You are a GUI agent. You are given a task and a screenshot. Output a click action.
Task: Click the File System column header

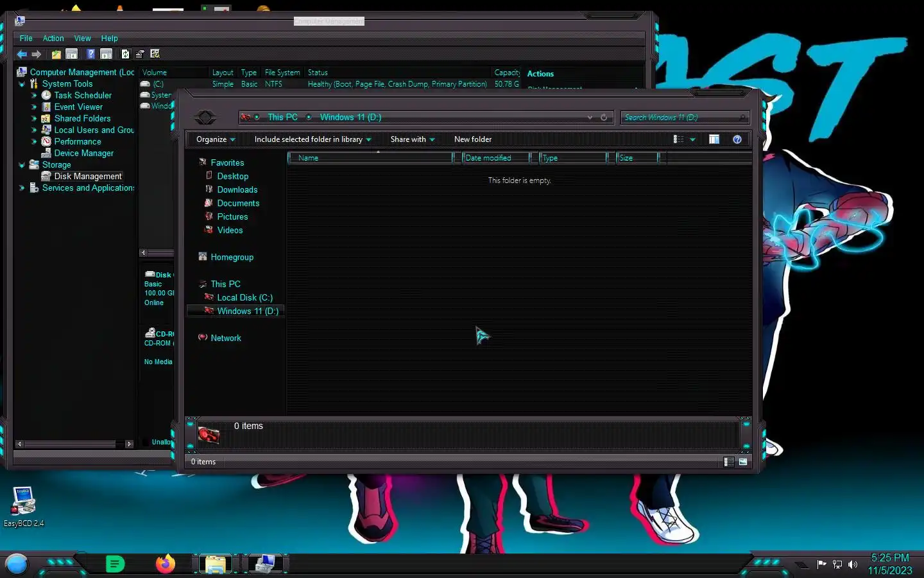[x=282, y=73]
